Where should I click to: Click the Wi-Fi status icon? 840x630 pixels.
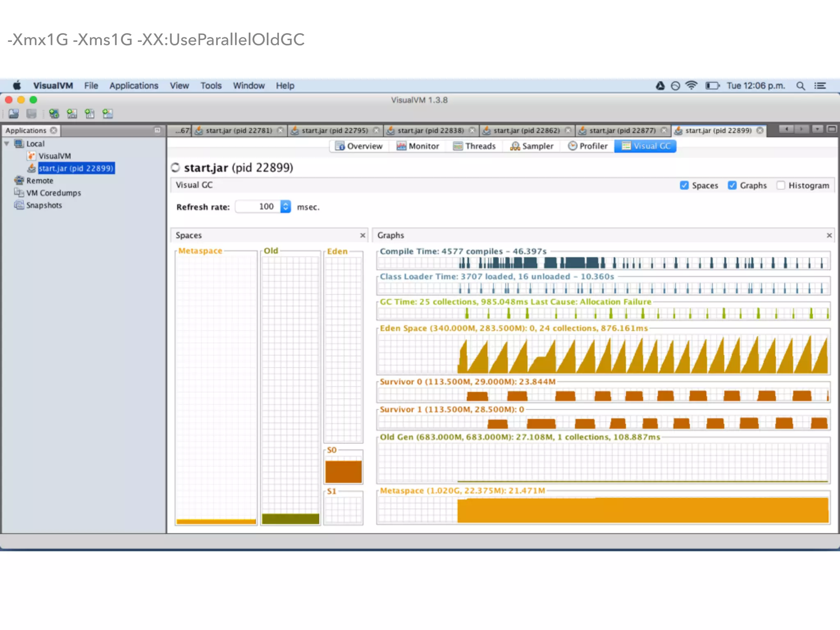tap(692, 86)
